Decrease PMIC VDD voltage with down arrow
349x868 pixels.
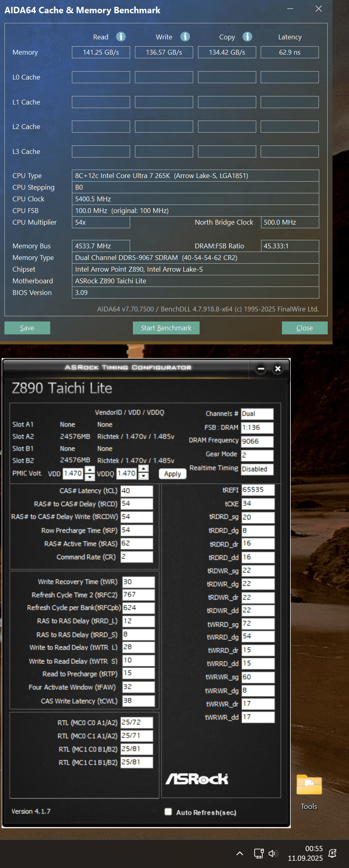click(x=90, y=477)
